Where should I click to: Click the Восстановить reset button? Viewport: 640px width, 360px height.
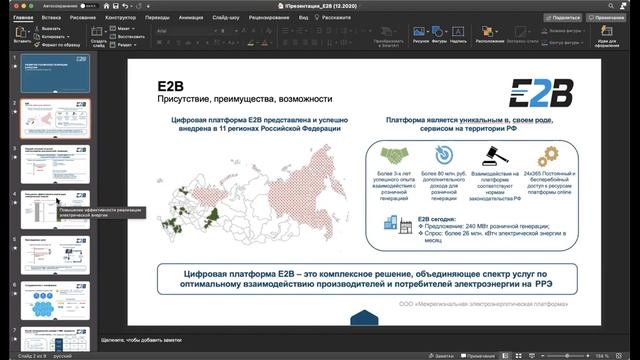coord(127,37)
